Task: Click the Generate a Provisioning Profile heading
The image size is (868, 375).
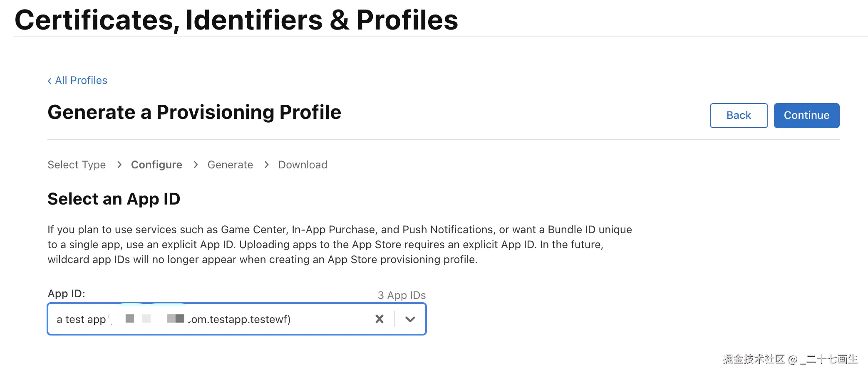Action: 194,112
